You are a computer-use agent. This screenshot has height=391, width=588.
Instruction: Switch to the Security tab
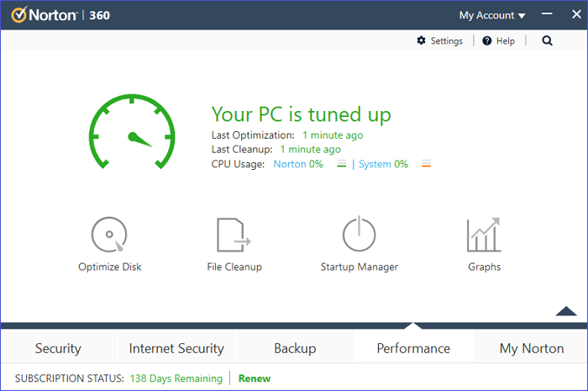(58, 348)
